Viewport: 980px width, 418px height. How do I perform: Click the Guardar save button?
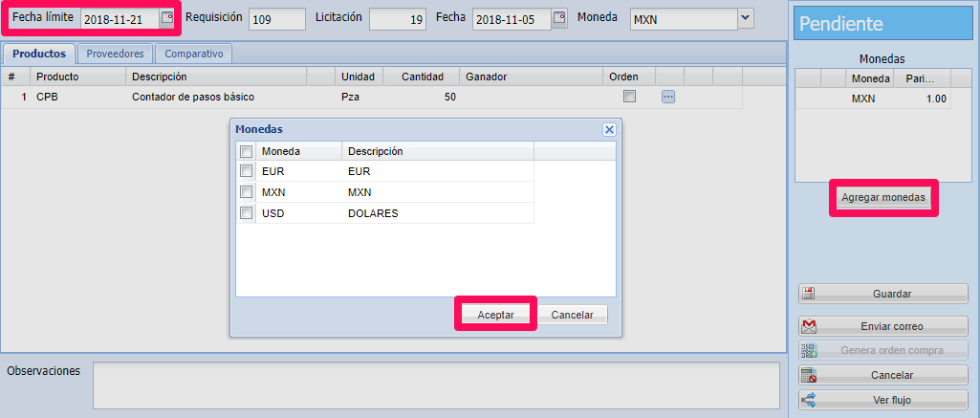click(883, 294)
